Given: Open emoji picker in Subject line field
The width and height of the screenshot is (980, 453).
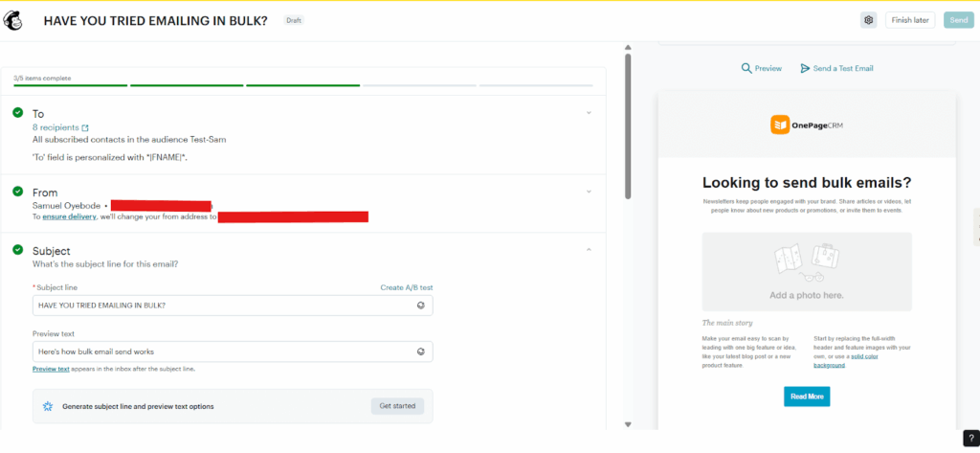Looking at the screenshot, I should pos(421,306).
